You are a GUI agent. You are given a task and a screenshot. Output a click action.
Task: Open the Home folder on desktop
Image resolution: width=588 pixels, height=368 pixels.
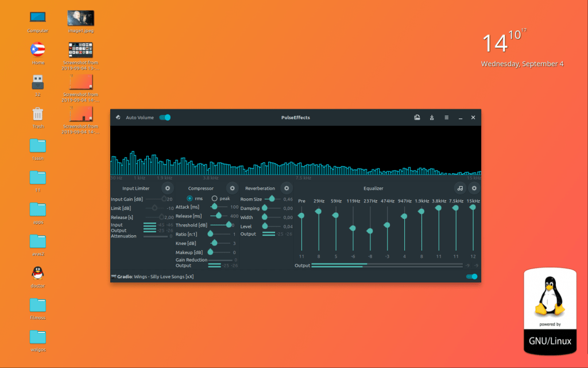click(38, 50)
